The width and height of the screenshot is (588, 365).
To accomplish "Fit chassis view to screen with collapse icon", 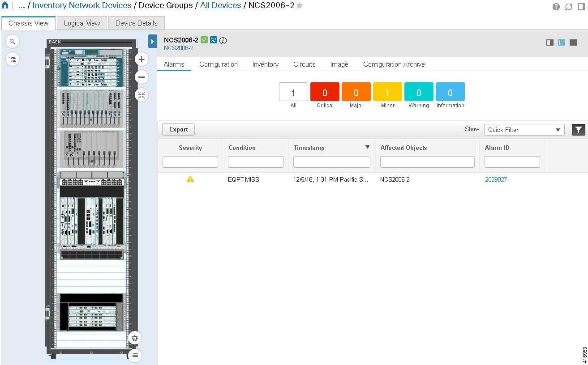I will coord(141,95).
